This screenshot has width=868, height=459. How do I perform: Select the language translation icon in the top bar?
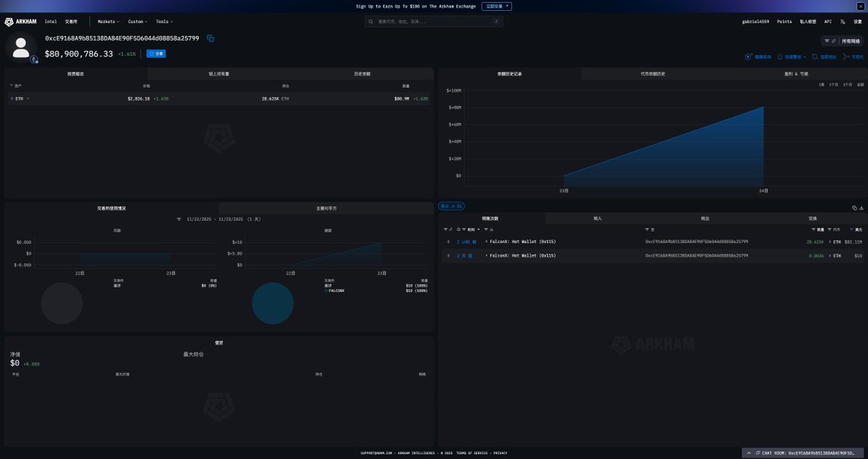pyautogui.click(x=843, y=21)
